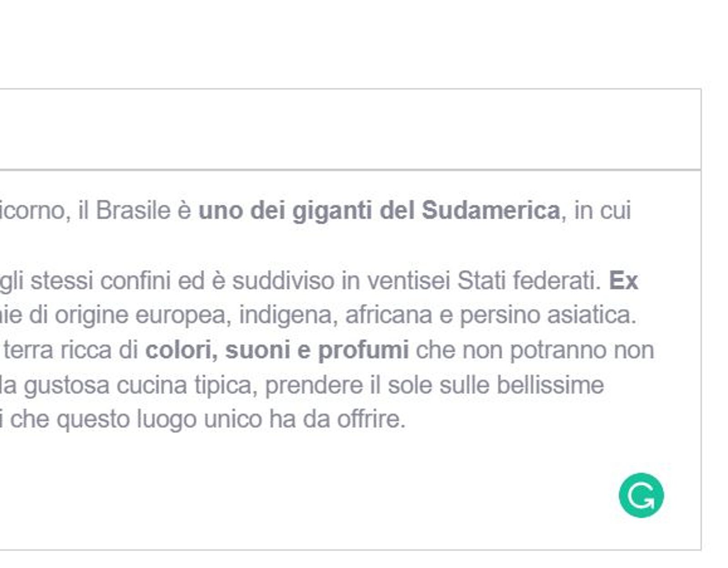The width and height of the screenshot is (728, 568).
Task: Click bold text "colori, suoni e profumi"
Action: tap(277, 350)
